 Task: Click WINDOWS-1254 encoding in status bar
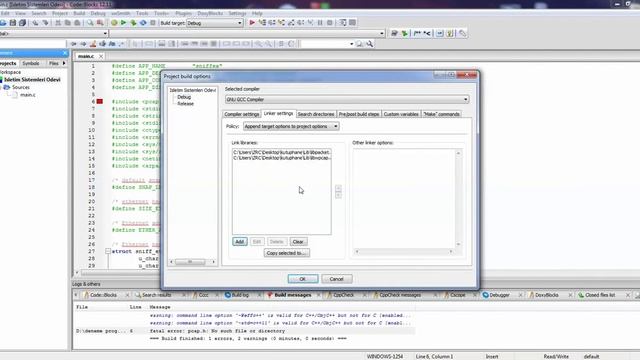pyautogui.click(x=385, y=356)
